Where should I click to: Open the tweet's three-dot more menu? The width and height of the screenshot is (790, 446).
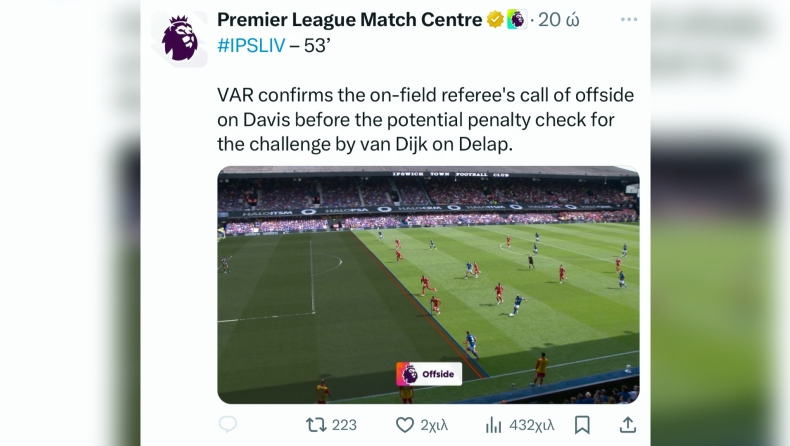click(628, 20)
